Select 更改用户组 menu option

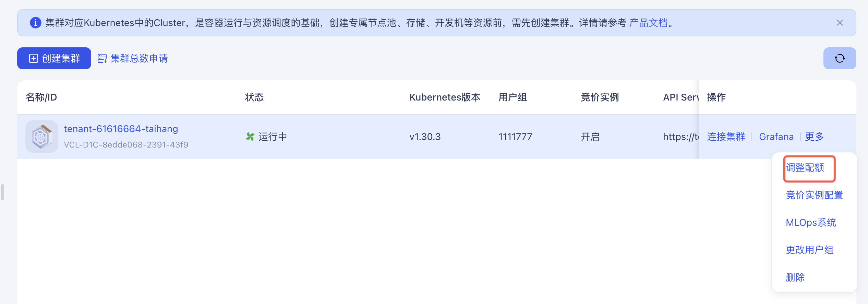[x=809, y=250]
